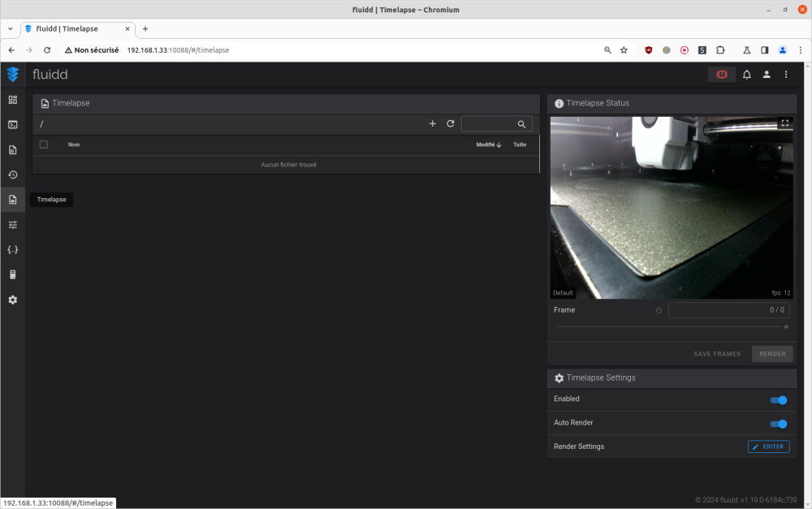The width and height of the screenshot is (812, 509).
Task: Refresh the timelapse file list
Action: click(x=451, y=123)
